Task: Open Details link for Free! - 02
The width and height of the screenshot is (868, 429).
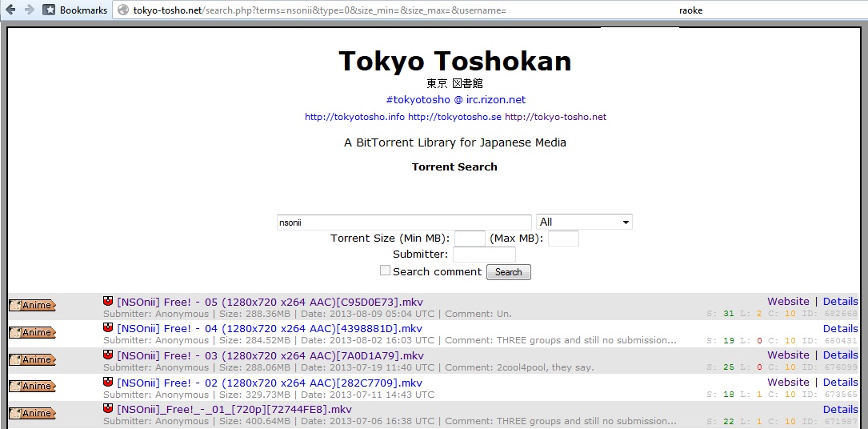Action: pos(840,382)
